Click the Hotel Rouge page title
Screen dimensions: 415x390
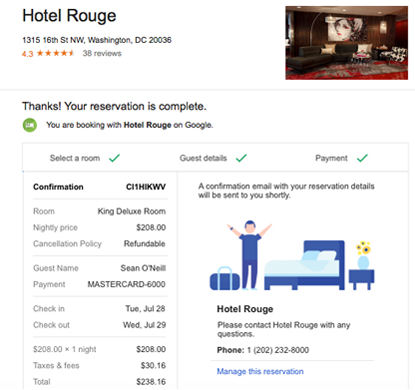(69, 16)
